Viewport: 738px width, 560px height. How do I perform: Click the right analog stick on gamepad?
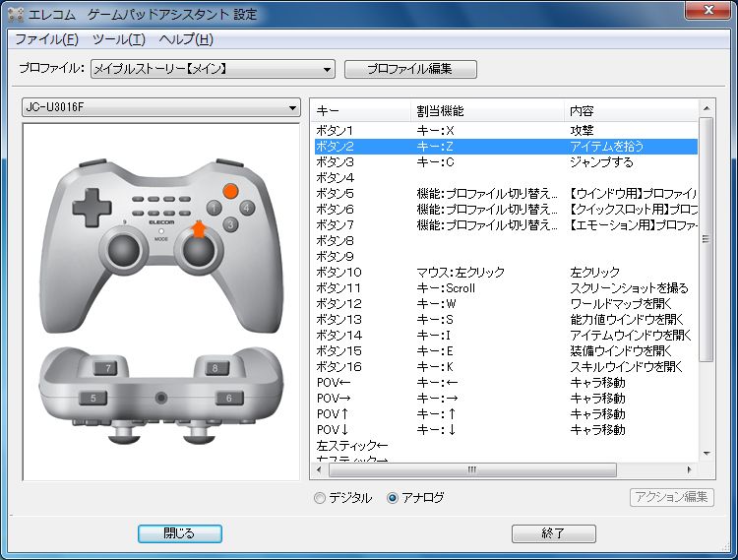click(198, 251)
